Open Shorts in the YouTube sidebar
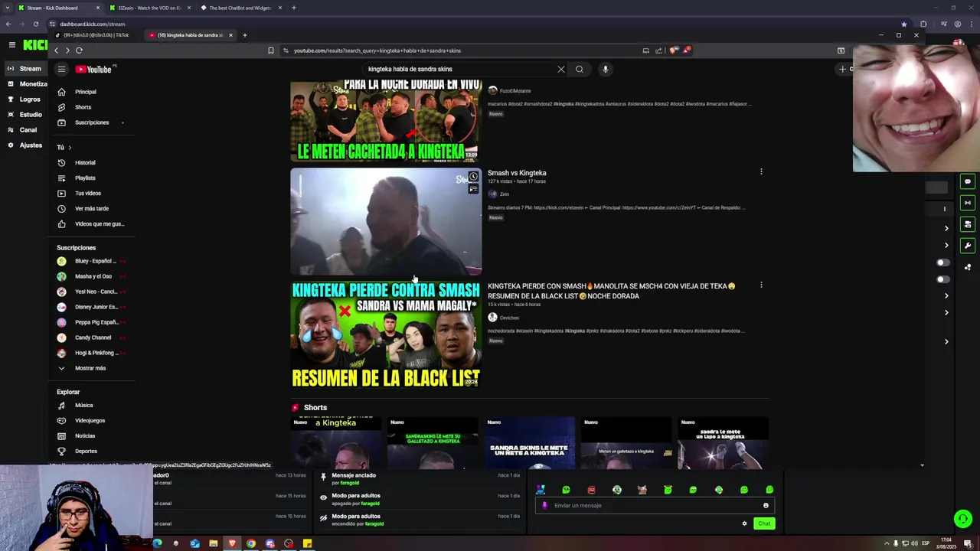 click(83, 107)
